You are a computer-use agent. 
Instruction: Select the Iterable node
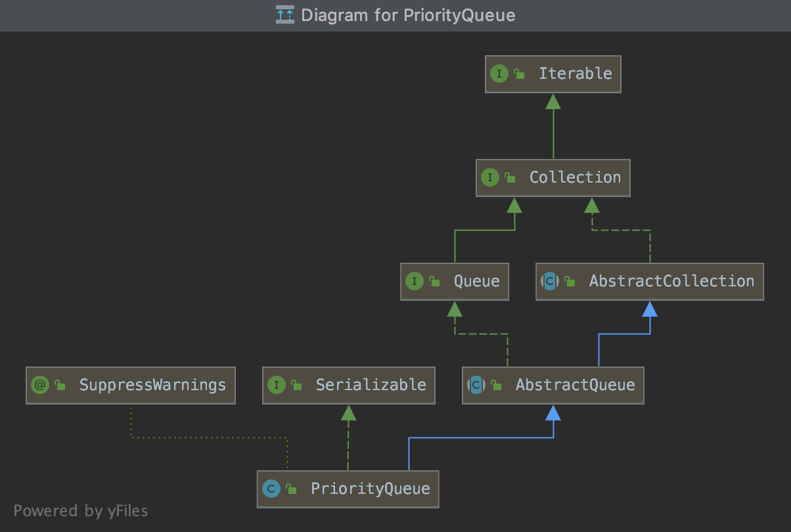click(x=576, y=74)
